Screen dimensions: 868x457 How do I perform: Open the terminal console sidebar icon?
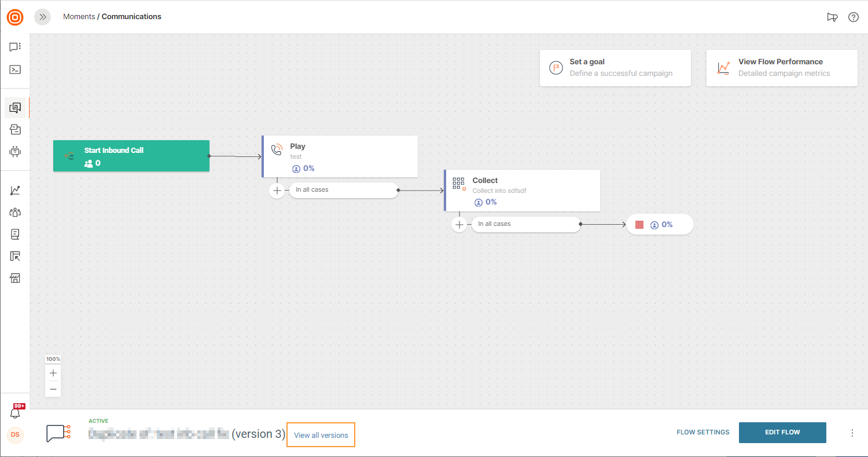click(15, 70)
